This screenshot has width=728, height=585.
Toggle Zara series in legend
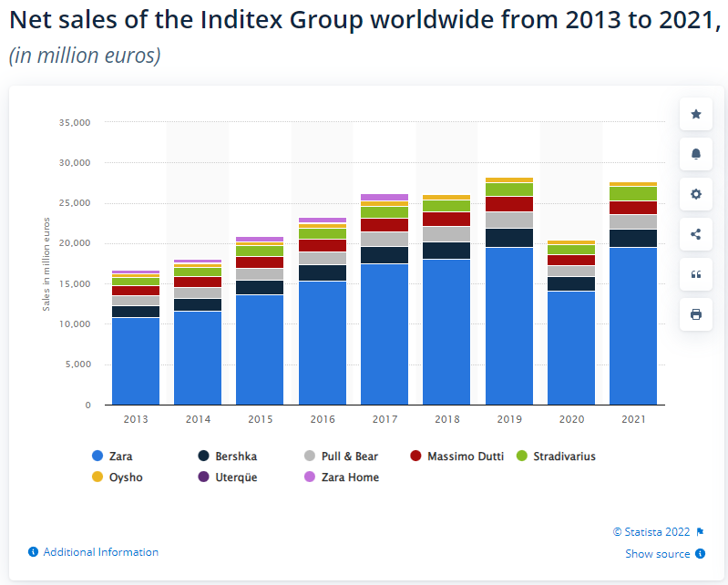click(112, 457)
